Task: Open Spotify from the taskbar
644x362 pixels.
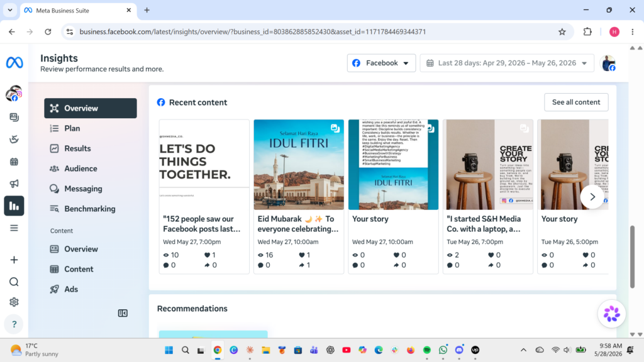Action: click(427, 350)
